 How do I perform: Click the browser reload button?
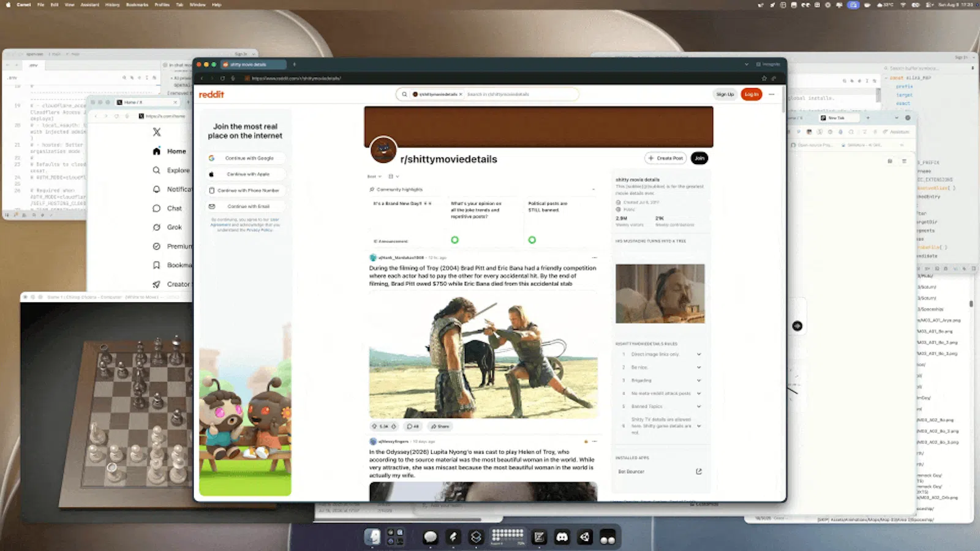222,78
